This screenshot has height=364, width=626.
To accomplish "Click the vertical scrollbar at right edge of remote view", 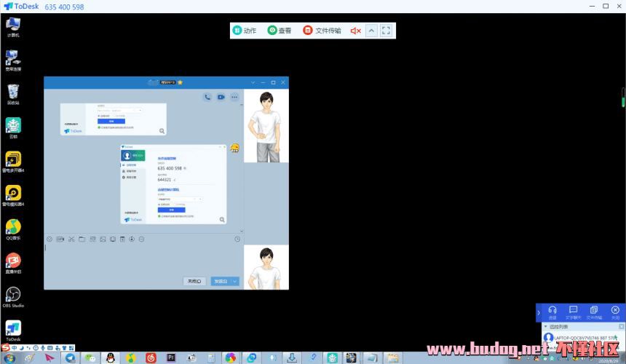I will click(x=623, y=98).
